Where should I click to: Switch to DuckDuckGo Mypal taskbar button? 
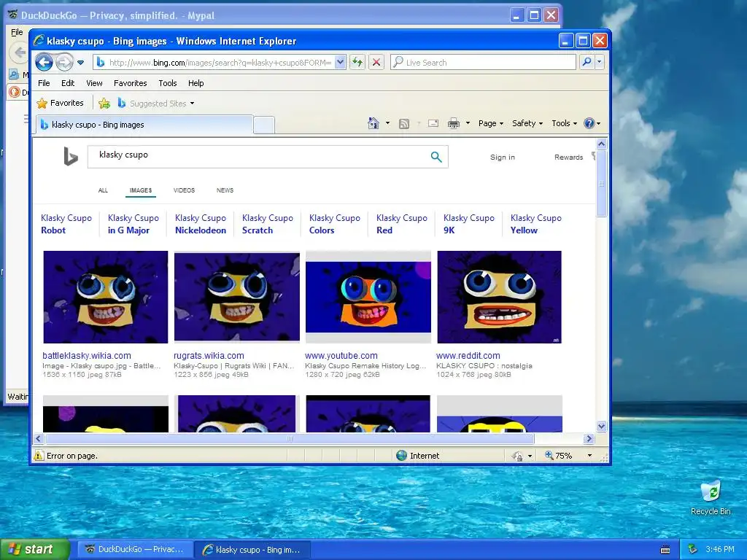[135, 550]
